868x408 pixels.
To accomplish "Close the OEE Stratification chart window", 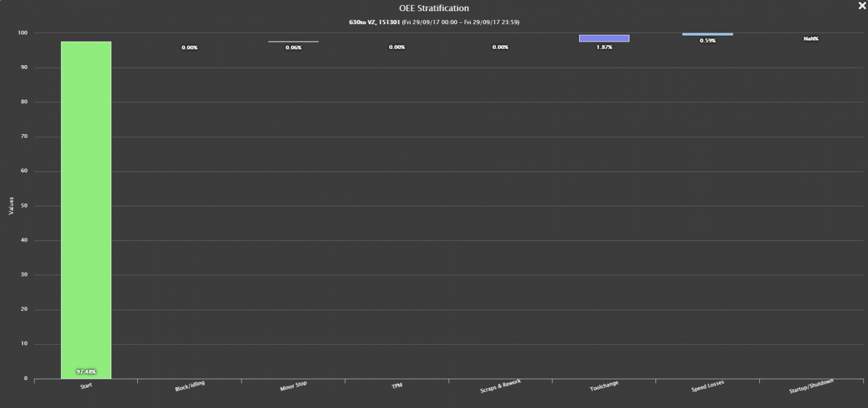I will (x=861, y=6).
